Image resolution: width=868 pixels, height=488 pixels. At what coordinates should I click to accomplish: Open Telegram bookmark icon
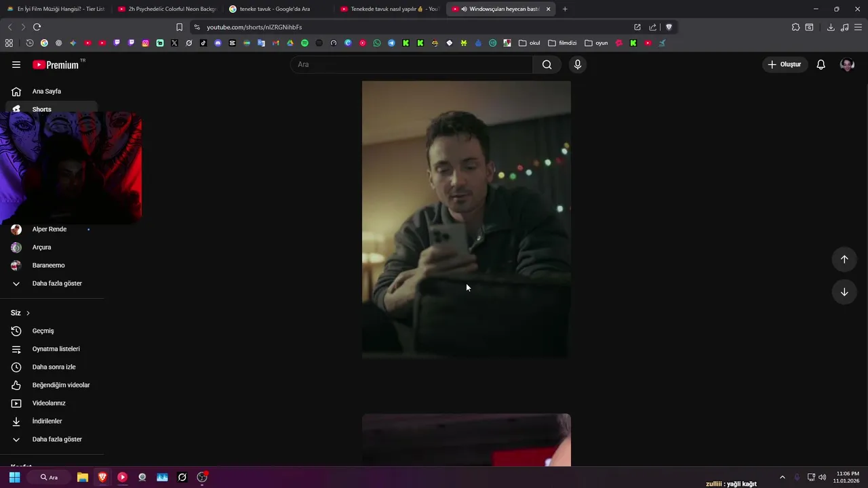pos(391,43)
